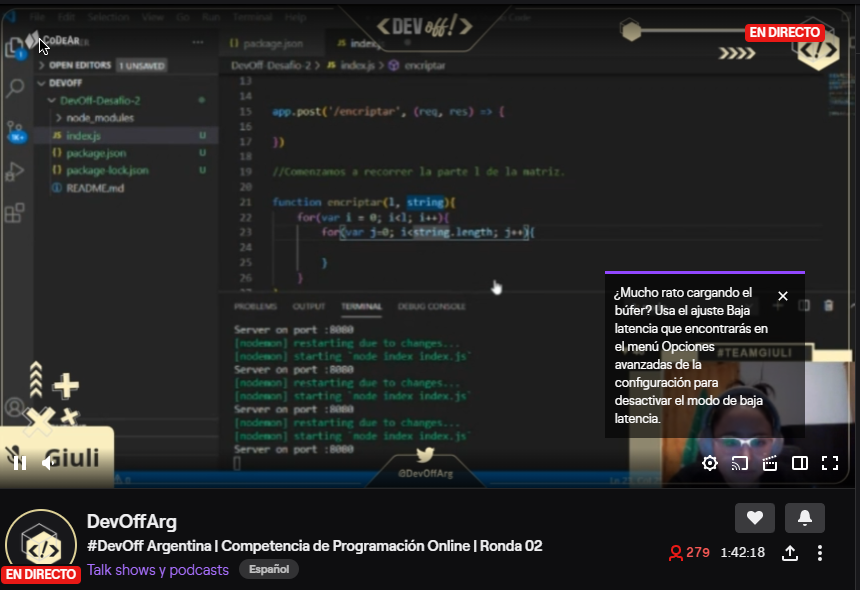Follow DevOffArg with the heart button
This screenshot has width=860, height=590.
[755, 518]
